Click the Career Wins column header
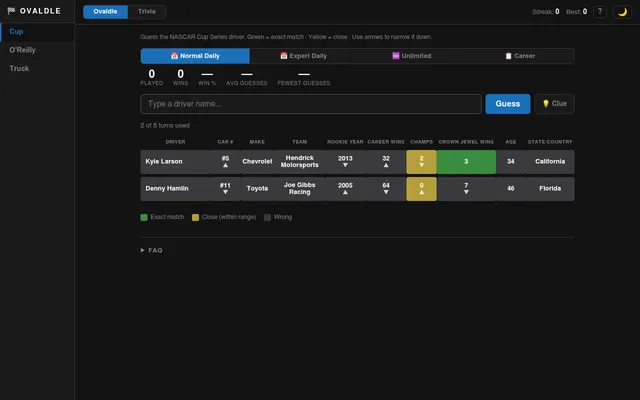 point(386,142)
